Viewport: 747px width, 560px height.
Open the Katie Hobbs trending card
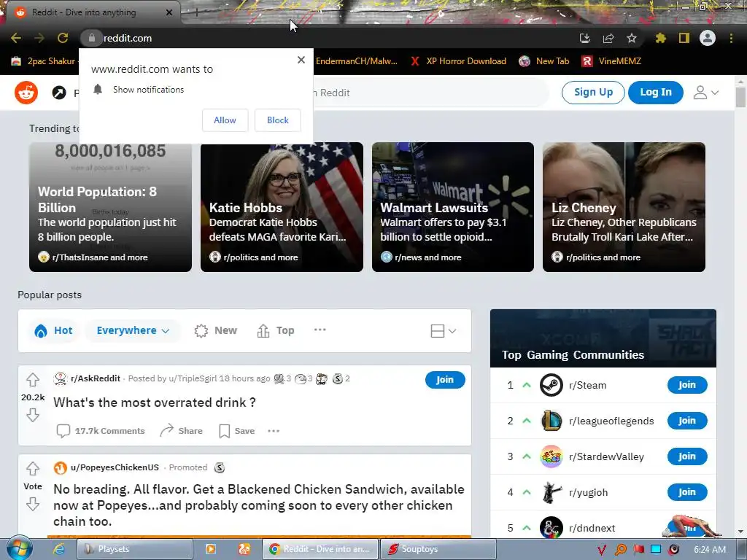(282, 207)
